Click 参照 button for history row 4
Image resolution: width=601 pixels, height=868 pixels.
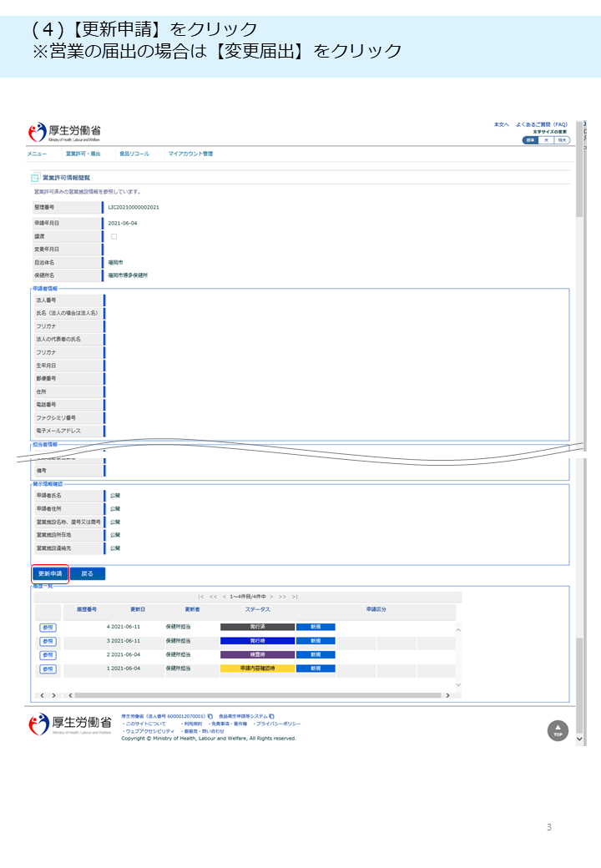point(48,627)
